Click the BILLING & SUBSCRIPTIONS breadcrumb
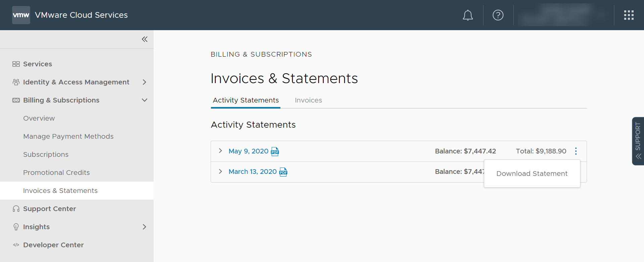The height and width of the screenshot is (262, 644). pos(261,54)
